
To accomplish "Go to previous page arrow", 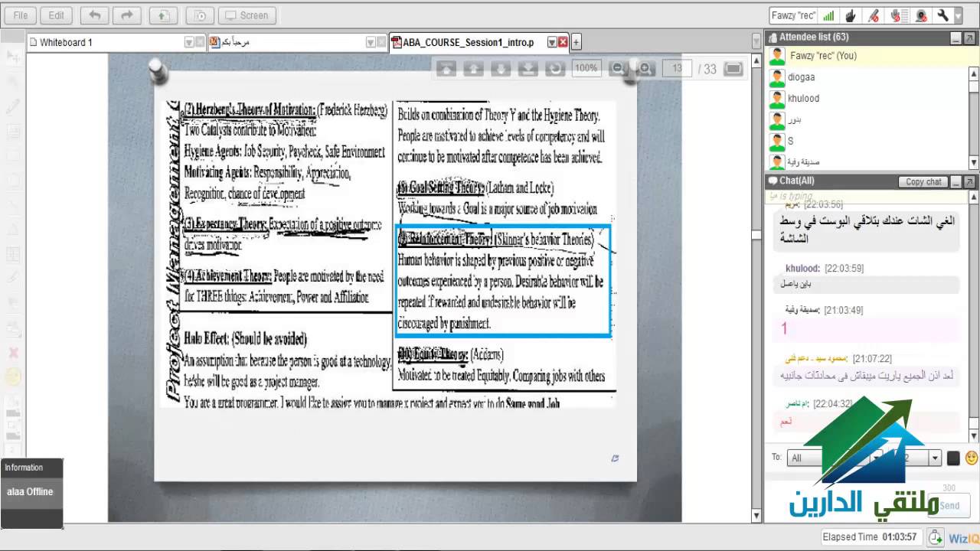I will [x=473, y=69].
